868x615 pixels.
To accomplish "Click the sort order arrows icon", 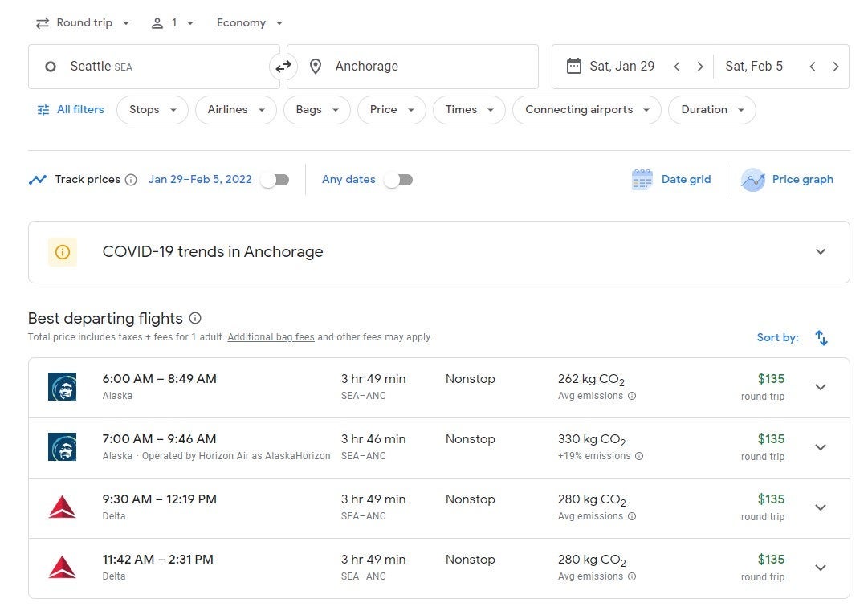I will point(821,338).
